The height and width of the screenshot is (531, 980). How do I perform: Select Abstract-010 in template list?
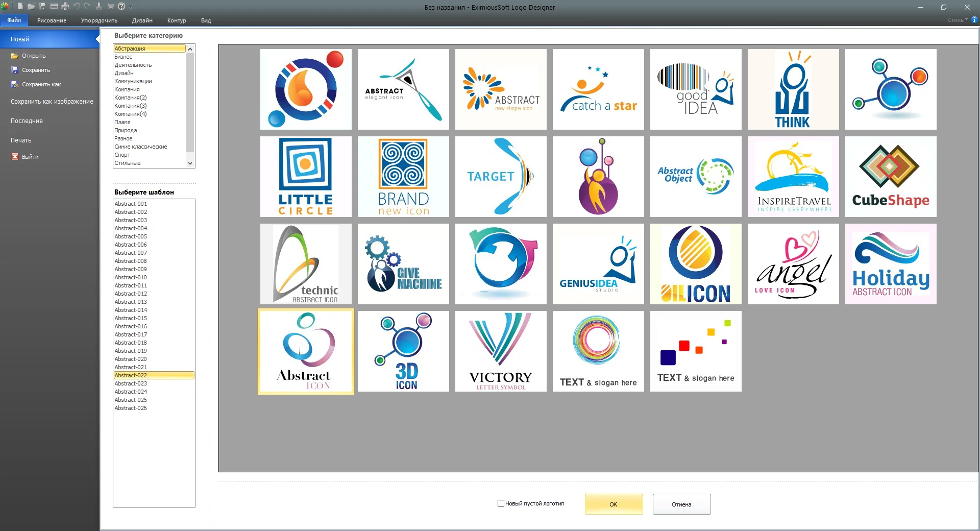pyautogui.click(x=131, y=277)
